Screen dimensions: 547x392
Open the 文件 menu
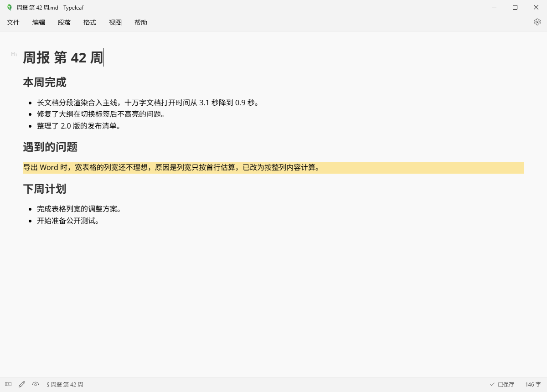(13, 22)
